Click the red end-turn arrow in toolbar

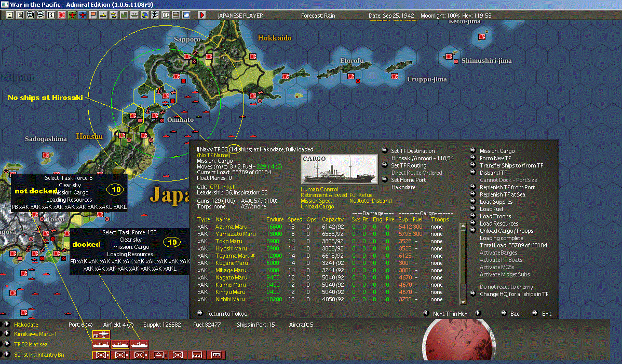202,15
